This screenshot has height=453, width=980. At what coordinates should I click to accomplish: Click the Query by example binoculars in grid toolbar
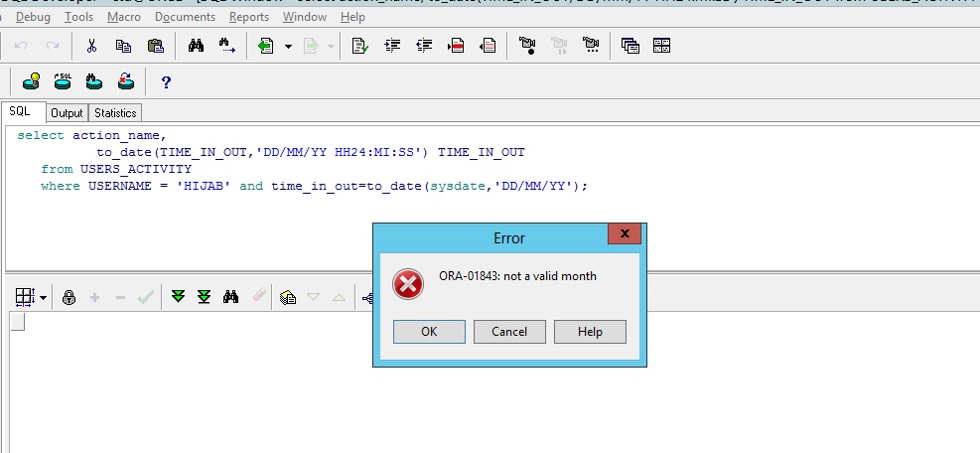[230, 296]
